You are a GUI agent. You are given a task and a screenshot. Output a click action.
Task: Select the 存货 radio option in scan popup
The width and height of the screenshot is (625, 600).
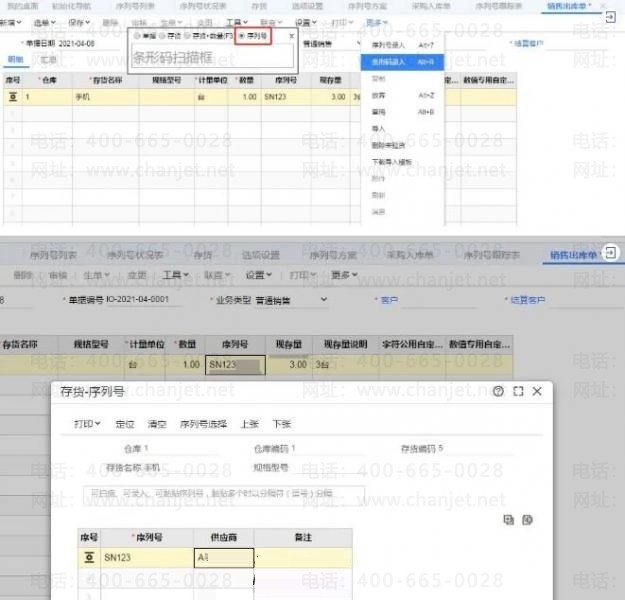(x=170, y=36)
